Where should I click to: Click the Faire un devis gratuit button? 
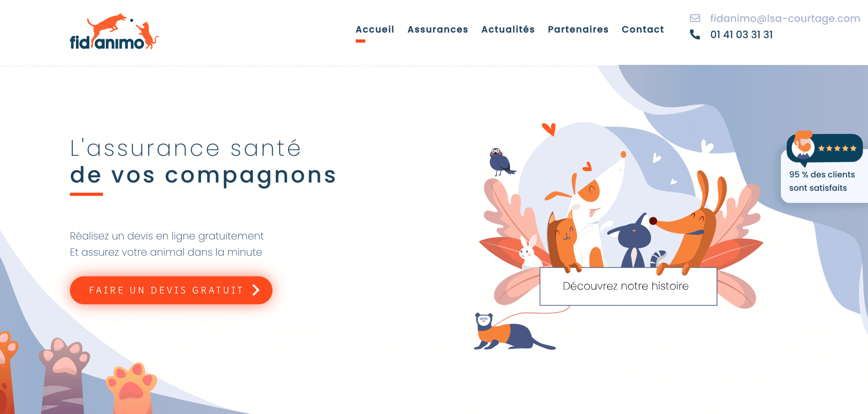[171, 290]
